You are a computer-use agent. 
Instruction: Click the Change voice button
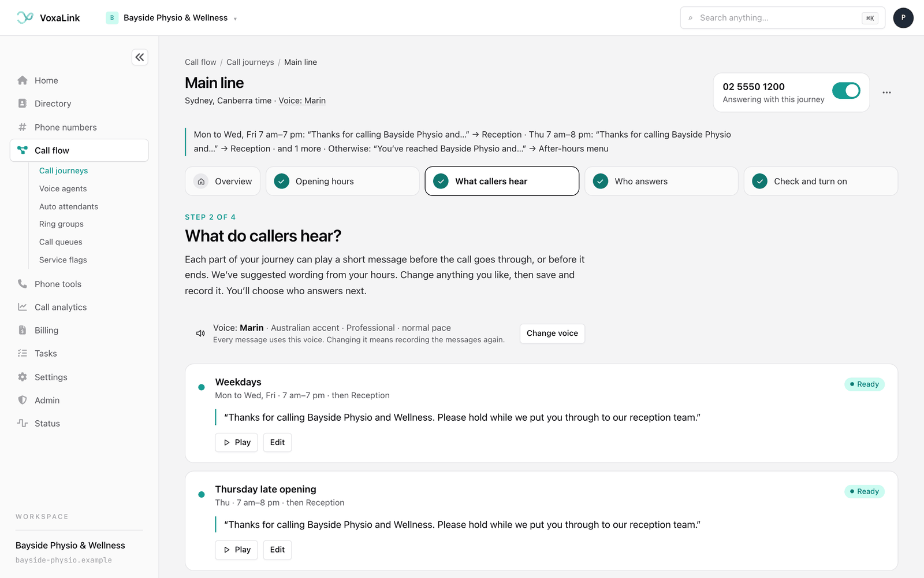[x=552, y=334]
